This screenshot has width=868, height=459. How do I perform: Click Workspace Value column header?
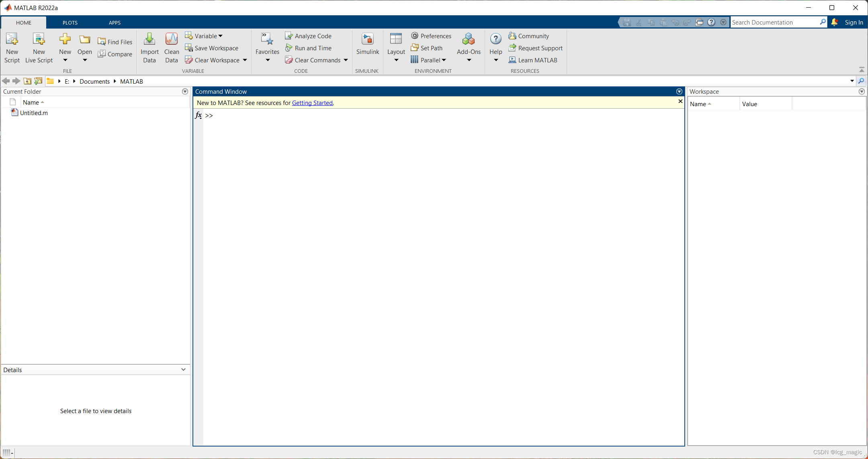point(766,104)
